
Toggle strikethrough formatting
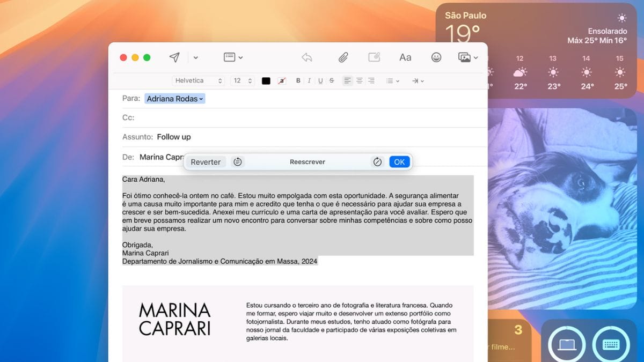(332, 81)
